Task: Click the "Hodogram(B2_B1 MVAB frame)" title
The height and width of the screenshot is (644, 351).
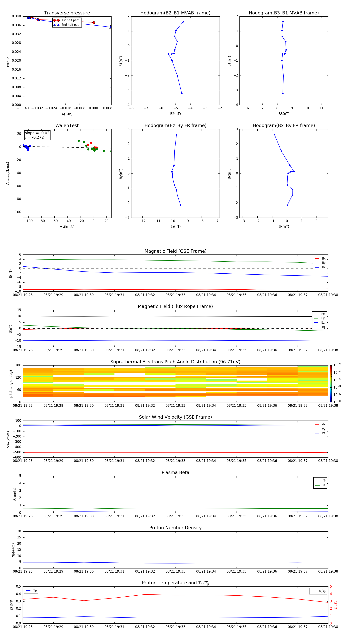Action: (x=175, y=13)
